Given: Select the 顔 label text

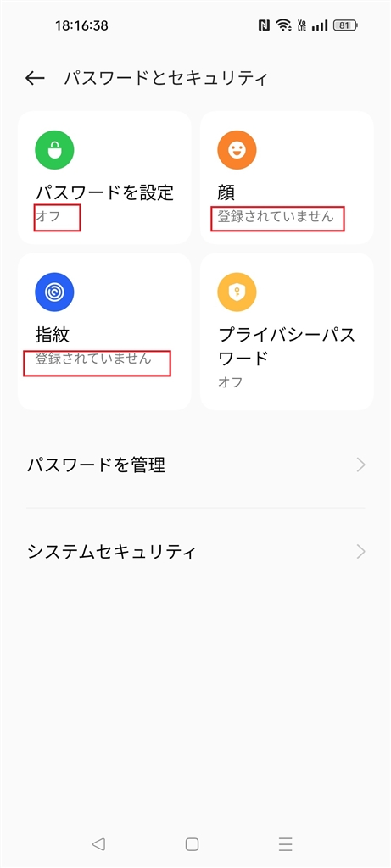Looking at the screenshot, I should [226, 192].
